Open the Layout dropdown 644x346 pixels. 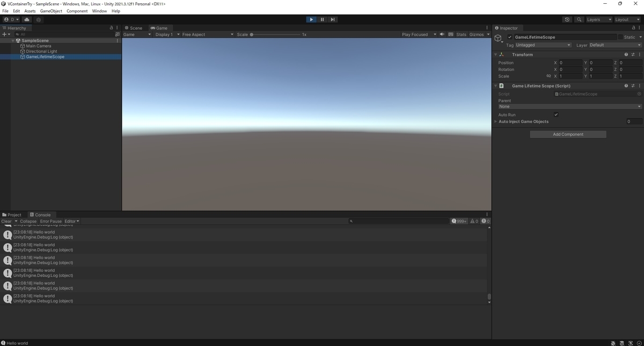(x=627, y=19)
